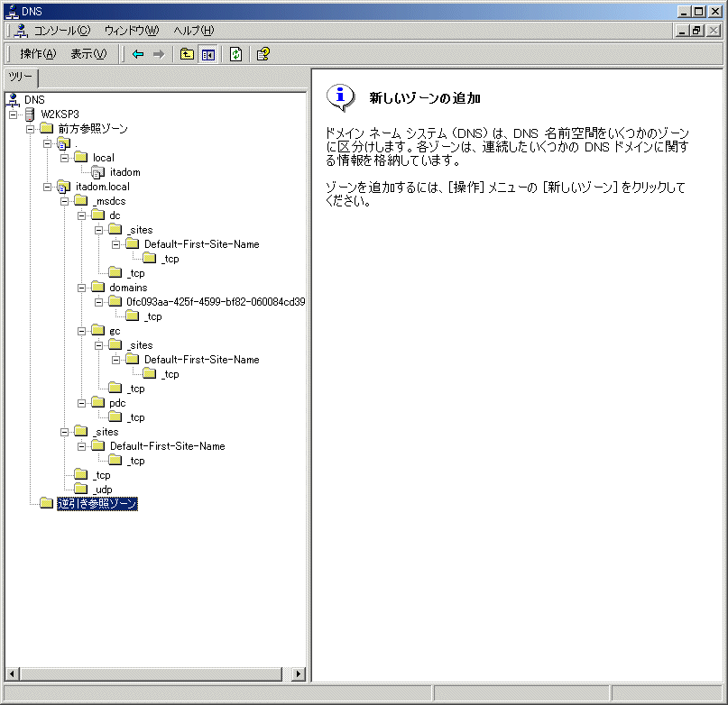Select the 逆引き参照ゾーン tree item

(97, 504)
